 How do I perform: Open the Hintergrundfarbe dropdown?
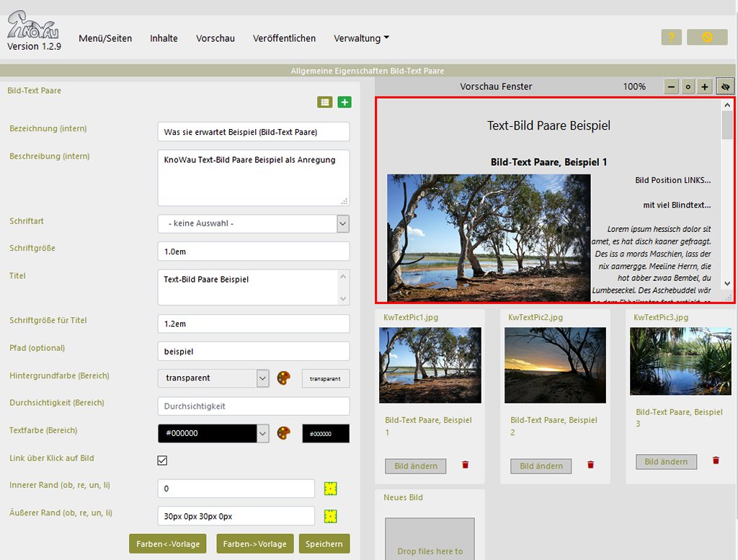click(262, 378)
